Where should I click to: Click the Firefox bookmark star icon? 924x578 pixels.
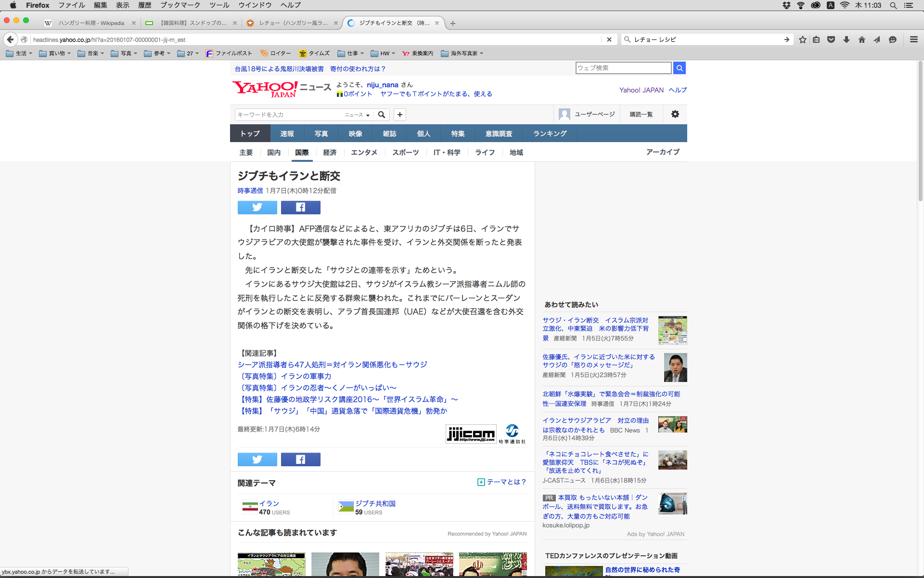pos(802,39)
